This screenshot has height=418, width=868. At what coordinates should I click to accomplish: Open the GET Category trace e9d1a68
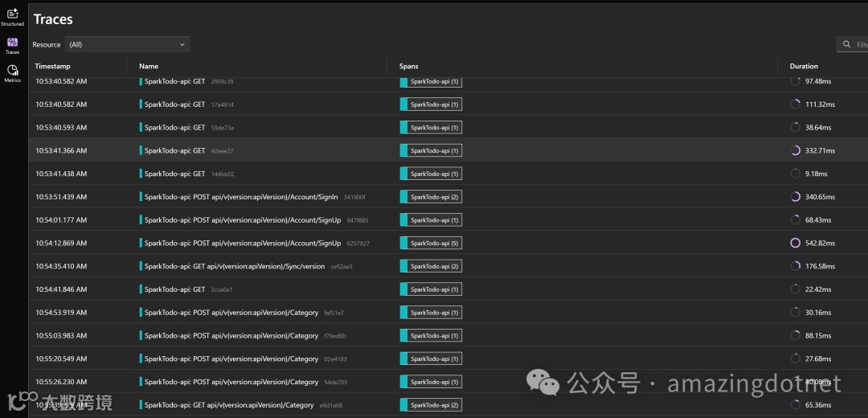click(x=241, y=405)
